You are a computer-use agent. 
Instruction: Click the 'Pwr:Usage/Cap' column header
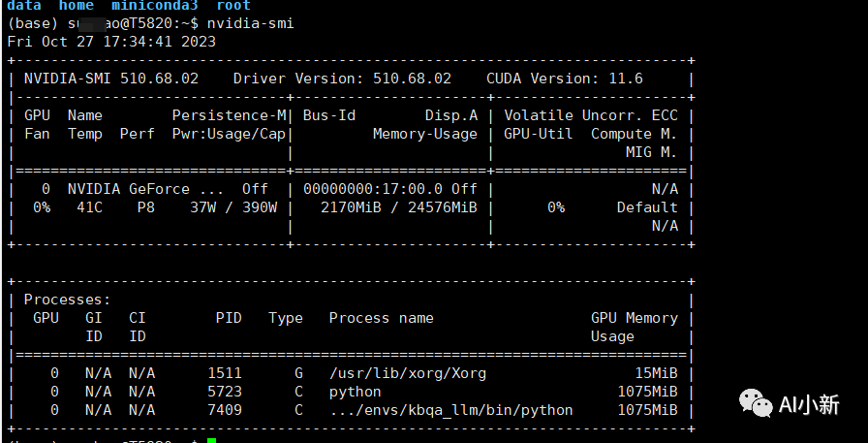pos(229,134)
